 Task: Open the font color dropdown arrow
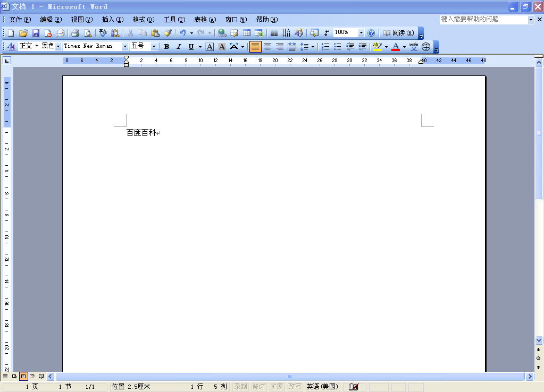(404, 46)
